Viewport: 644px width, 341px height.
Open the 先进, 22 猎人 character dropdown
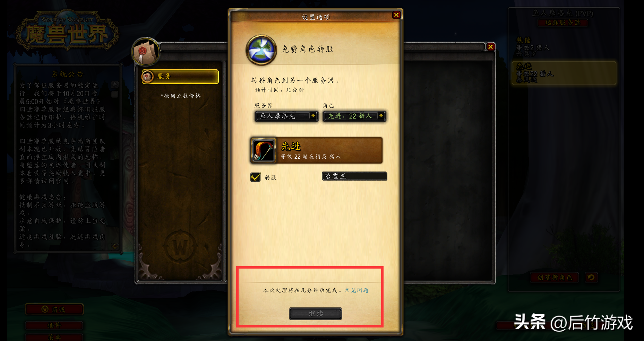[354, 116]
